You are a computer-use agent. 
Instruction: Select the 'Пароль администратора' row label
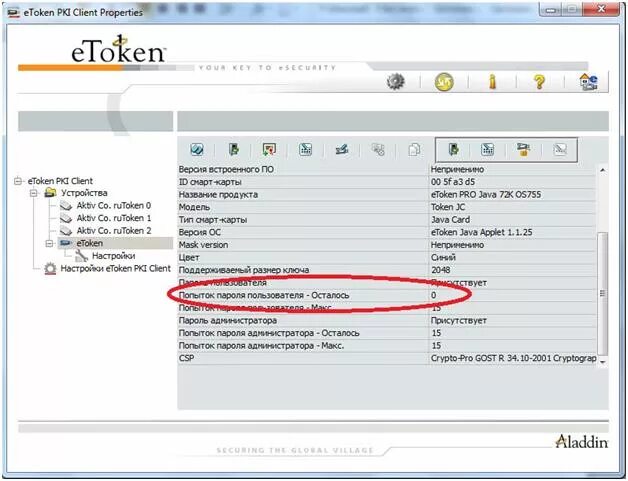coord(227,320)
